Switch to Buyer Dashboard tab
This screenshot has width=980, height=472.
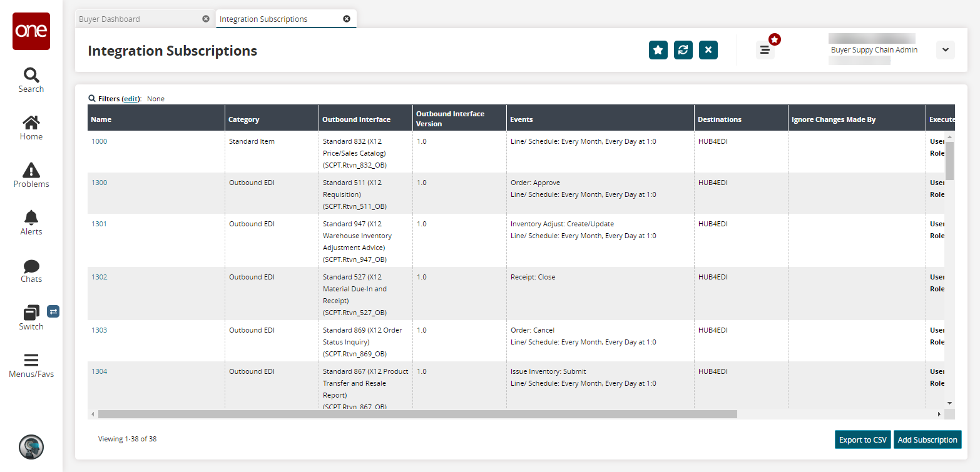pos(110,19)
